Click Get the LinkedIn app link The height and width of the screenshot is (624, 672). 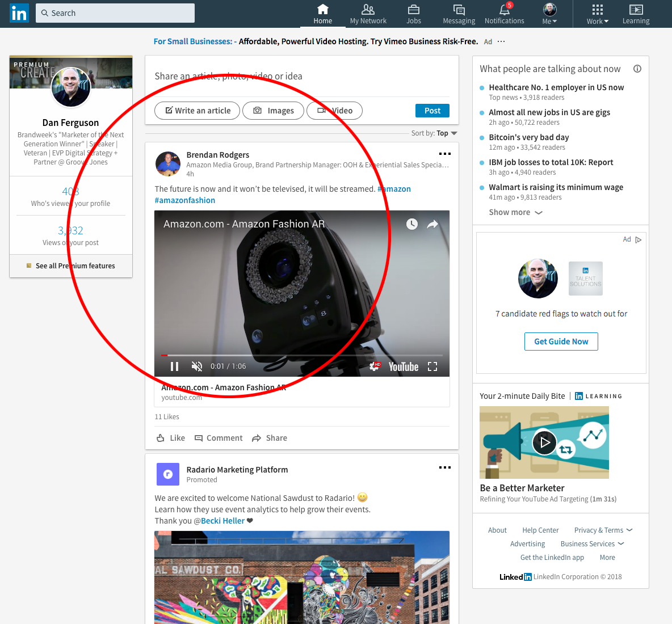pyautogui.click(x=552, y=558)
